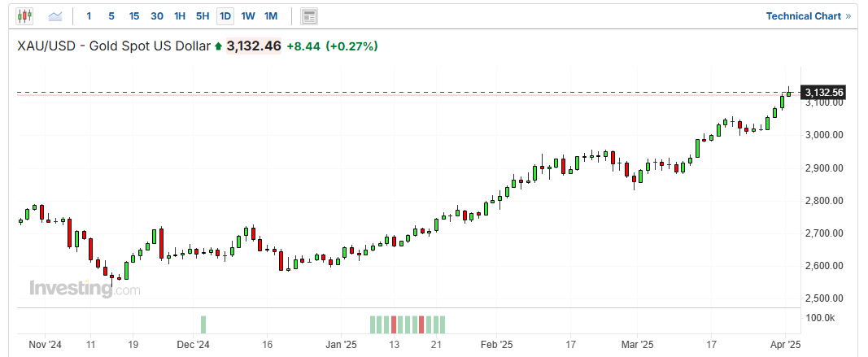Screen dimensions: 868x357
Task: Open the news panel icon
Action: tap(309, 15)
